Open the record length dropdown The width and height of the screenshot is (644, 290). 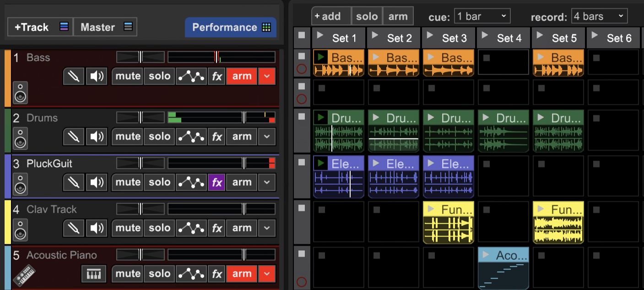[x=599, y=16]
